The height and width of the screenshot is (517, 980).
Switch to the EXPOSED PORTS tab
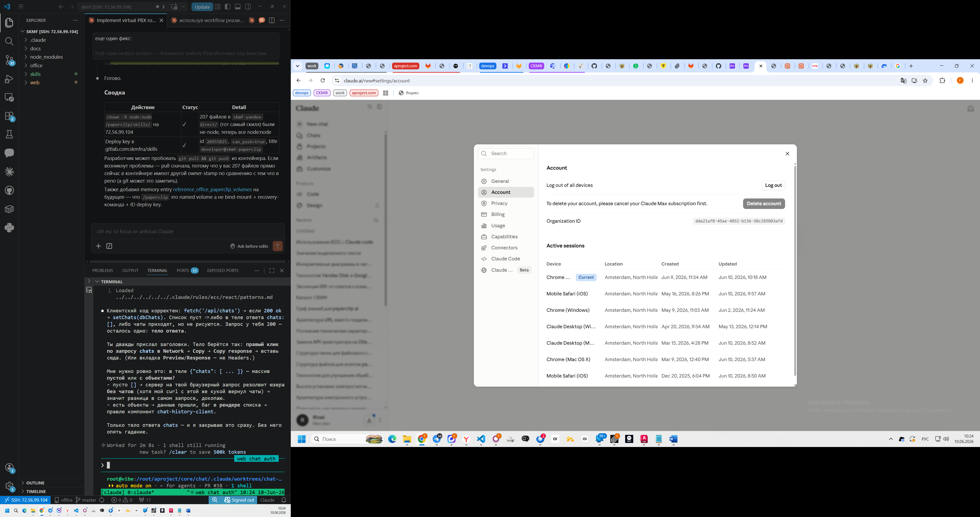(223, 271)
